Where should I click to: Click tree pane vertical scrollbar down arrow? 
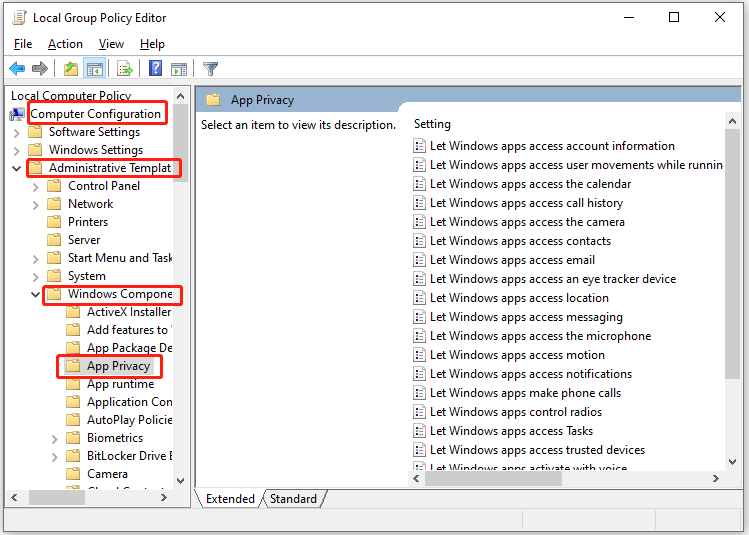[x=181, y=481]
